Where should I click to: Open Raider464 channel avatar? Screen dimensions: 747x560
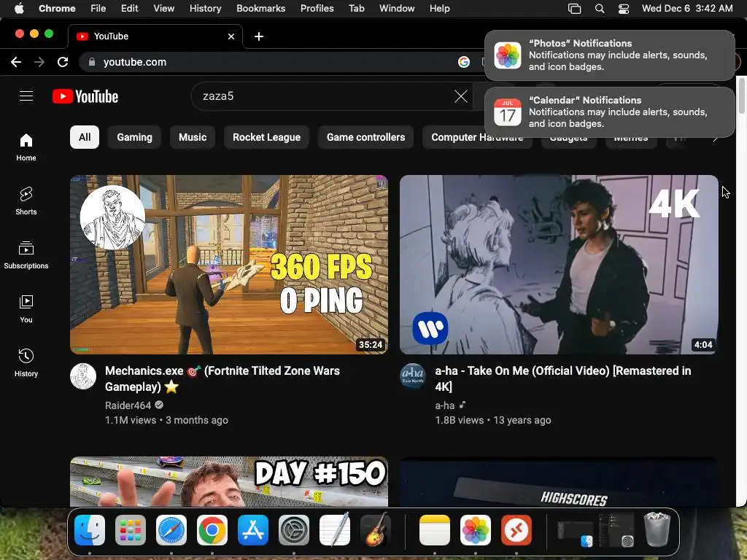(x=83, y=376)
